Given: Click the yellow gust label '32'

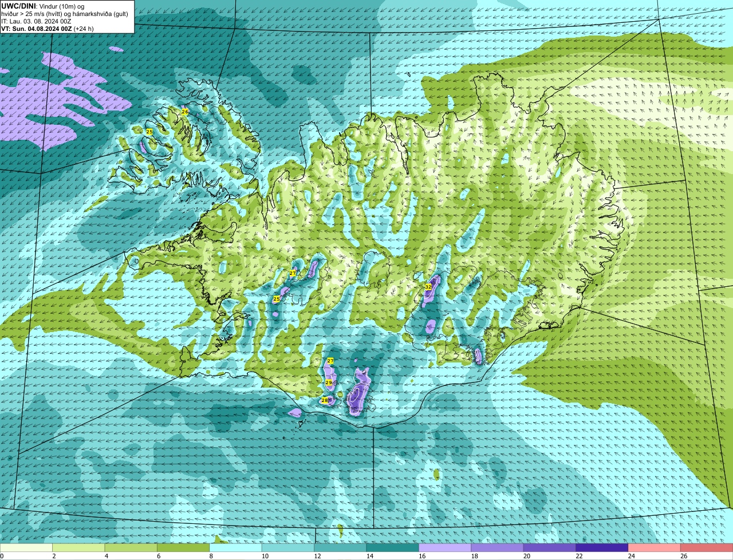Looking at the screenshot, I should tap(428, 286).
